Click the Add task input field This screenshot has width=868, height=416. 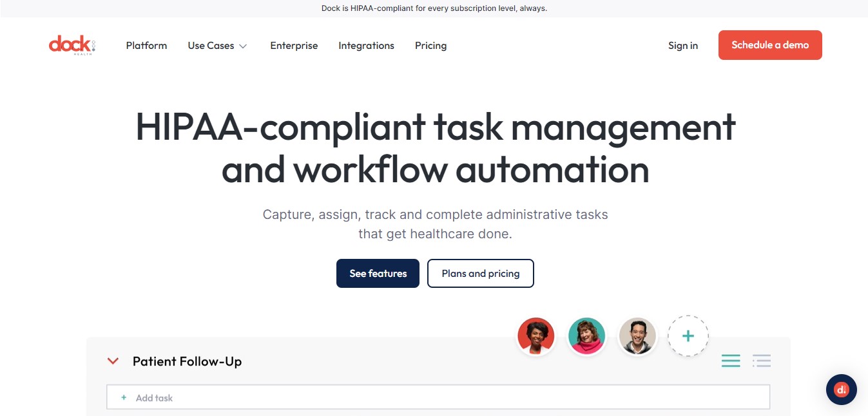tap(438, 398)
